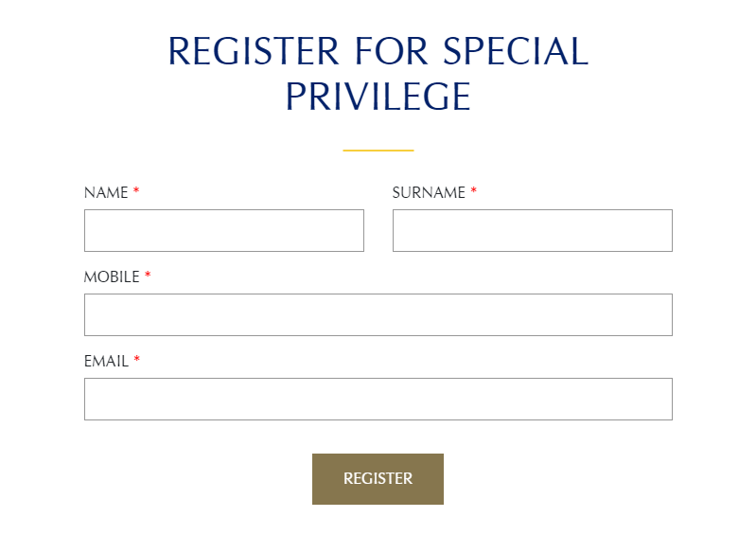
Task: Click the red asterisk beside SURNAME
Action: pyautogui.click(x=473, y=190)
